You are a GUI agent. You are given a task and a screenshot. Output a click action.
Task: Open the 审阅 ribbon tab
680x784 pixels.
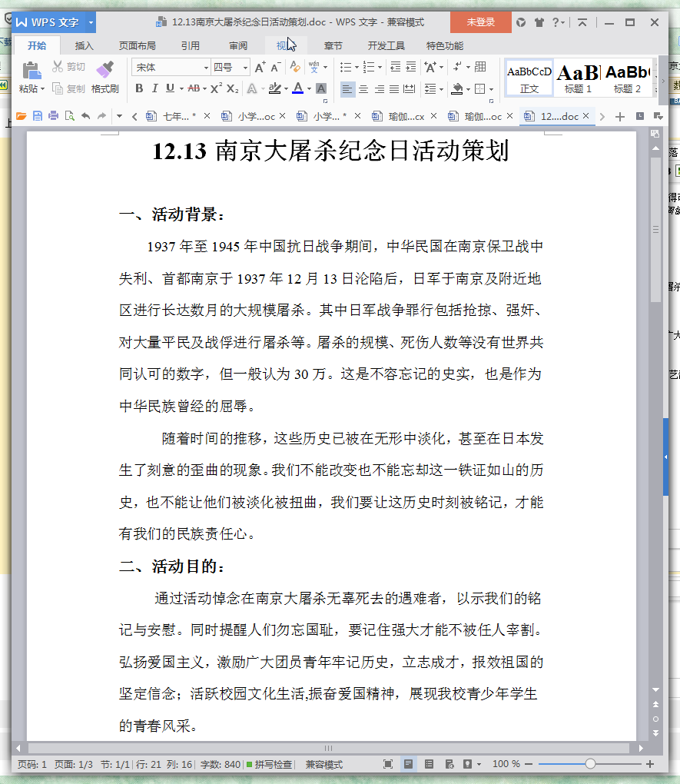click(238, 46)
